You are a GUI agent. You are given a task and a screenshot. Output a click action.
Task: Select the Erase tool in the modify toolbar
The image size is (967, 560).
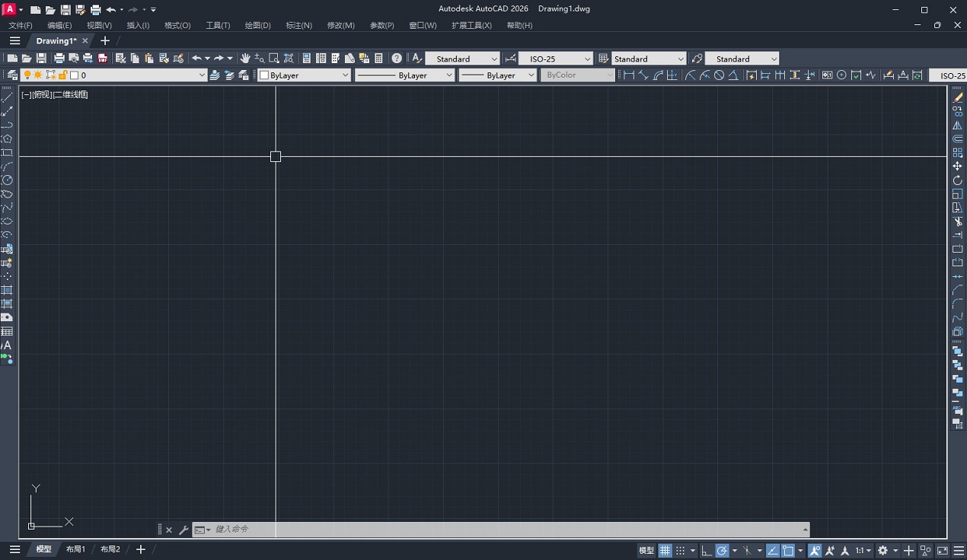point(958,97)
